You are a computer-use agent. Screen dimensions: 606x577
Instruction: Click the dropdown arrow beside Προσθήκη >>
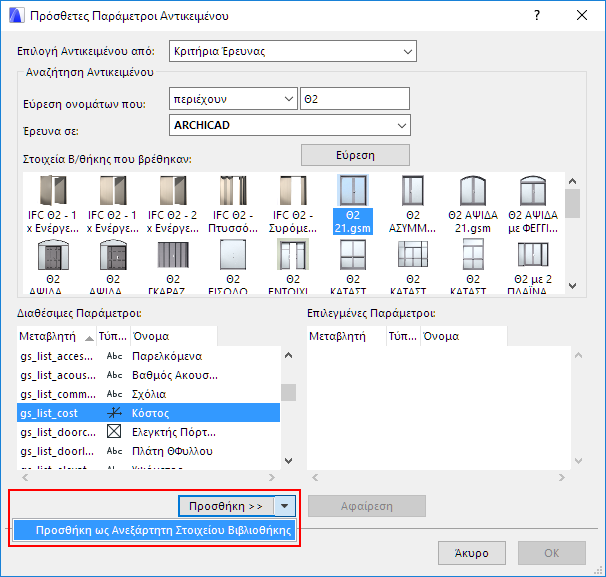[285, 506]
